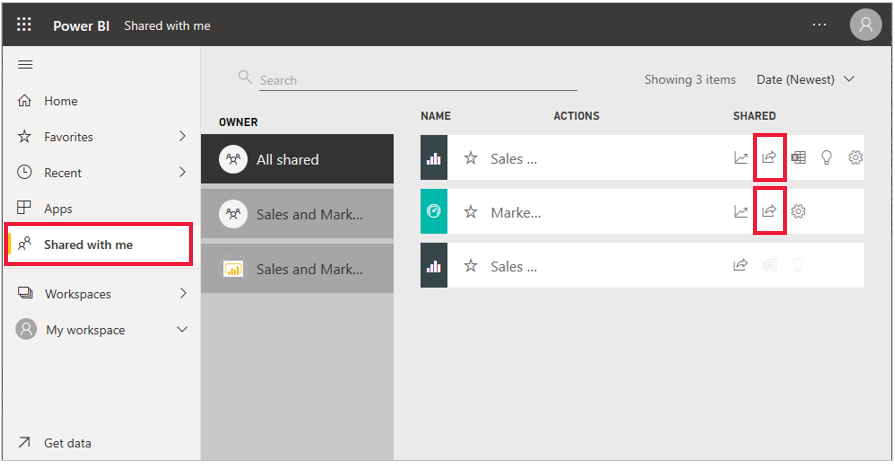Click the active Quick Insights lightbulb icon

click(x=826, y=158)
